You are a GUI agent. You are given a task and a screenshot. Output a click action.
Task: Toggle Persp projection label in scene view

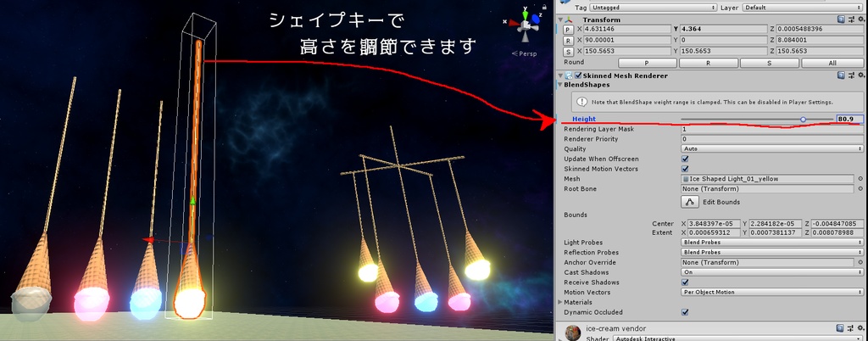coord(524,53)
